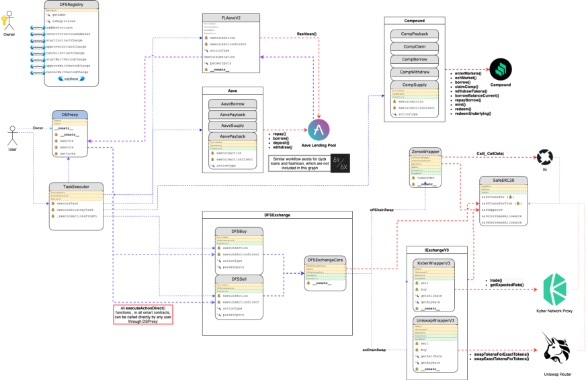Click the onlyOwner badge beside cancelContractChange

pos(38,53)
